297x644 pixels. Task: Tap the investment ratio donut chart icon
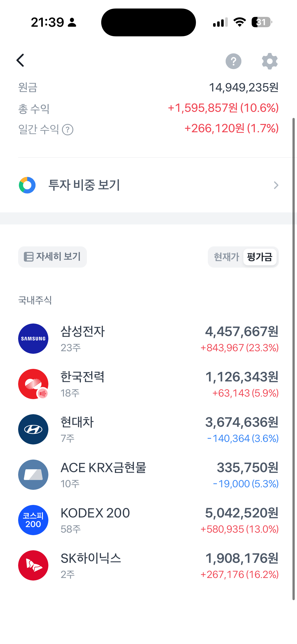click(27, 185)
